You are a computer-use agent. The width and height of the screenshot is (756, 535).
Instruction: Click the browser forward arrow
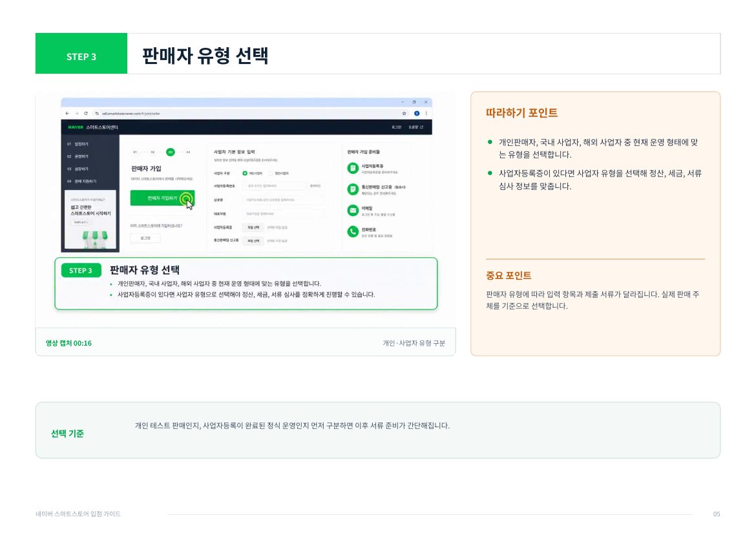76,113
